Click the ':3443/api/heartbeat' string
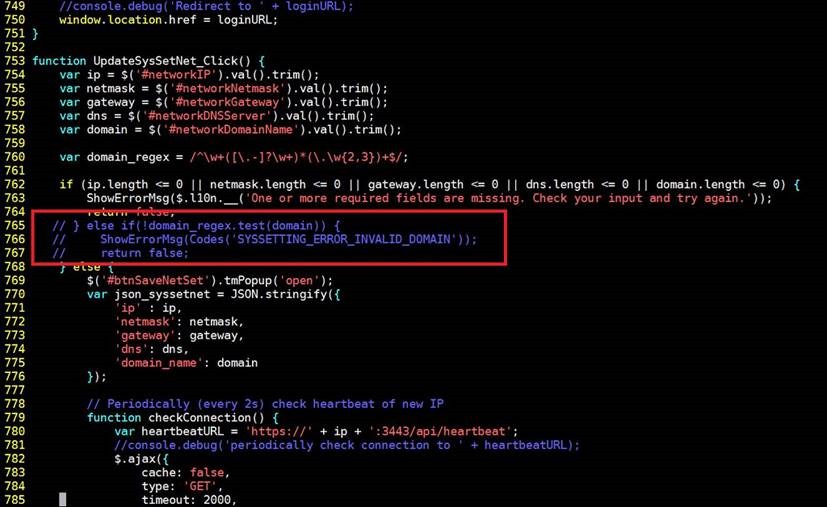This screenshot has width=827, height=507. click(x=440, y=432)
